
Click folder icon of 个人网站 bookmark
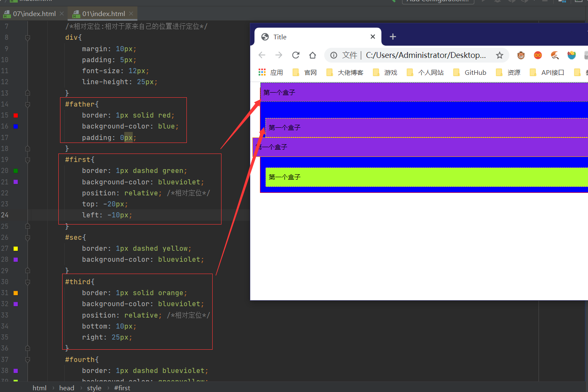click(410, 72)
